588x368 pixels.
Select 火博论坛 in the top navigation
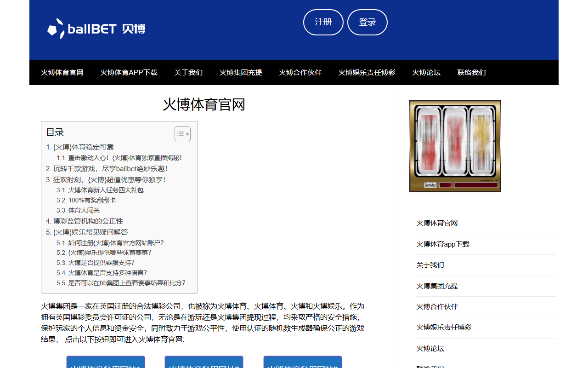tap(426, 73)
